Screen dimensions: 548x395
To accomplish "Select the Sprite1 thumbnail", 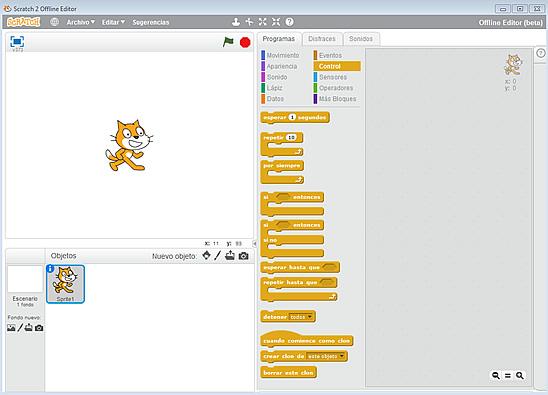I will coord(65,284).
